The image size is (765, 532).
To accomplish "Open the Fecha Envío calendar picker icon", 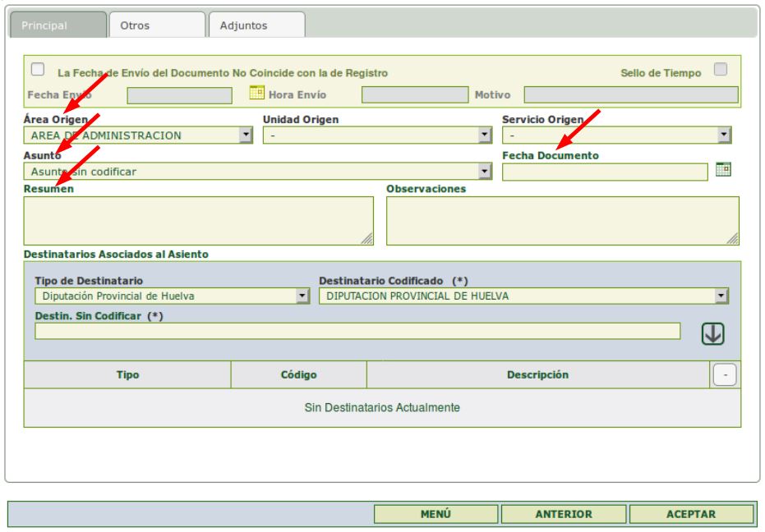I will click(256, 92).
